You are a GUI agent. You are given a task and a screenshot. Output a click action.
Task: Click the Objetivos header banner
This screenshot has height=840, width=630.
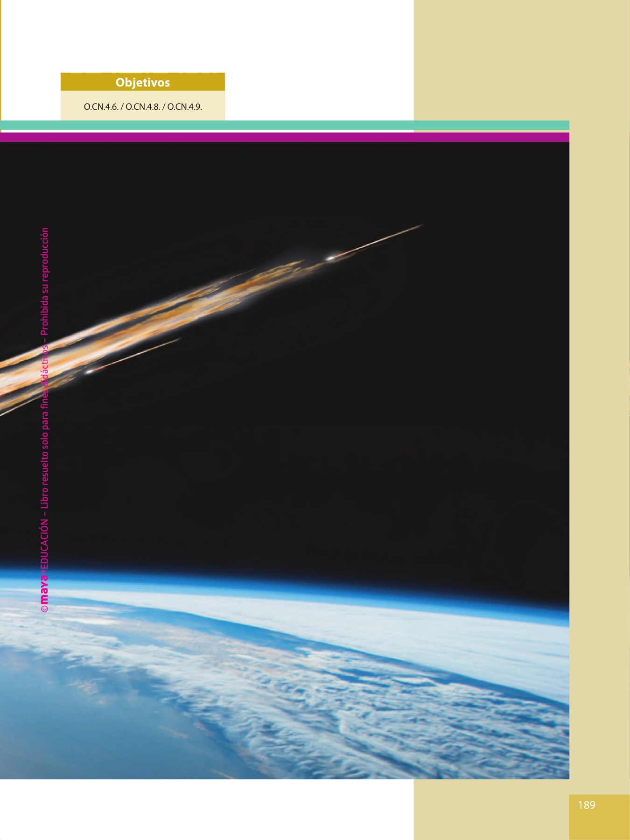click(x=142, y=82)
